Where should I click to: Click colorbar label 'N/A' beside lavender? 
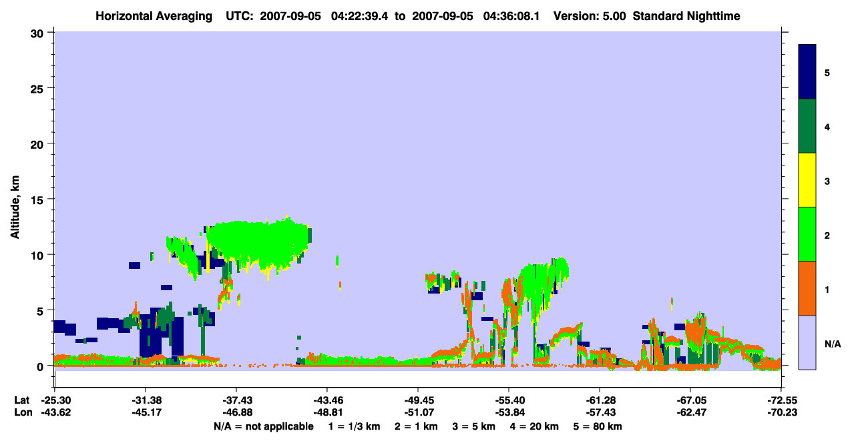(833, 344)
